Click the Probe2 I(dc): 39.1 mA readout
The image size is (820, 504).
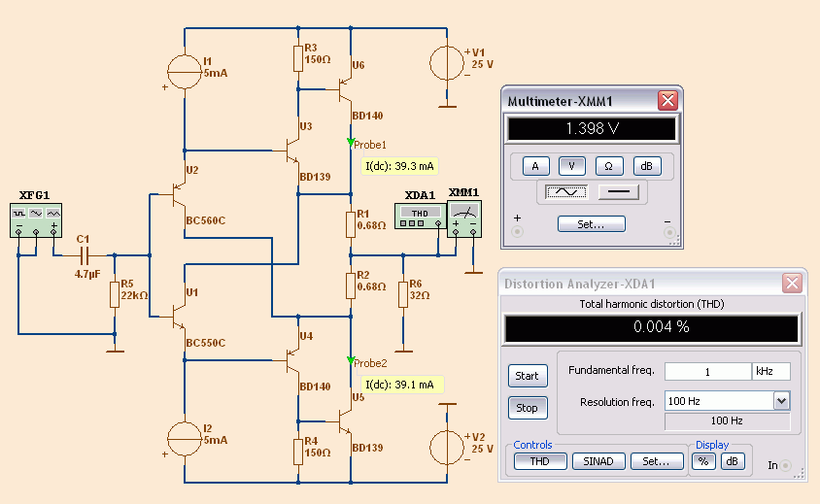(402, 385)
